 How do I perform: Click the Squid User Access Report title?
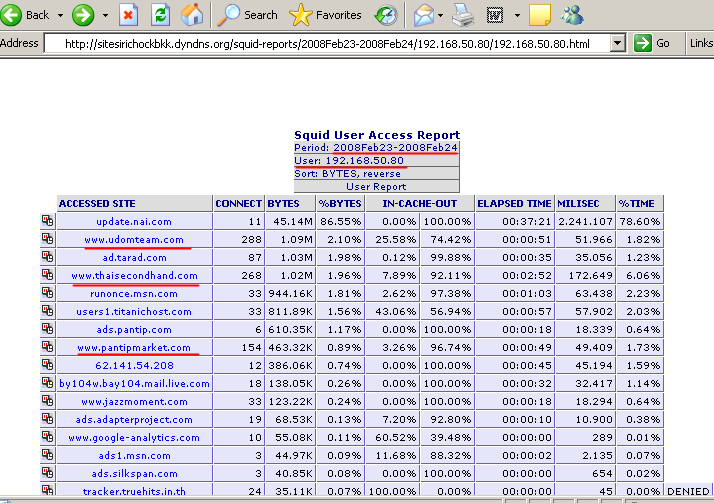pos(377,135)
